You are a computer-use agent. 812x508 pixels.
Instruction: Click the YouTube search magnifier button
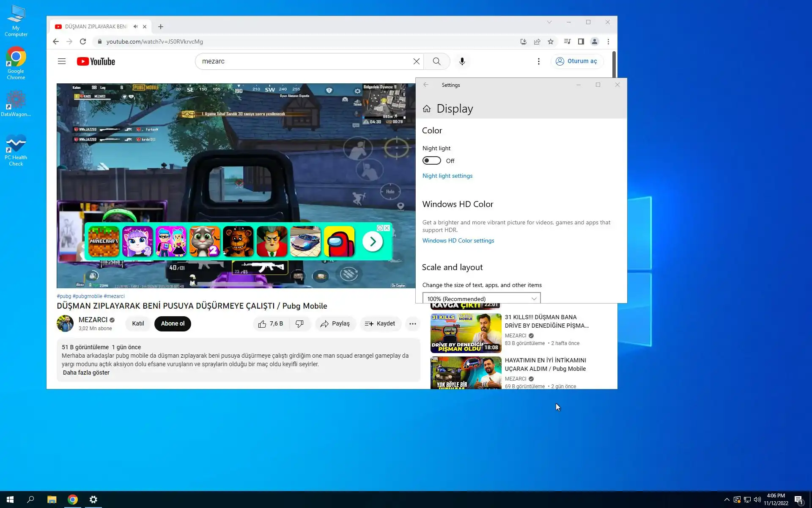(436, 61)
